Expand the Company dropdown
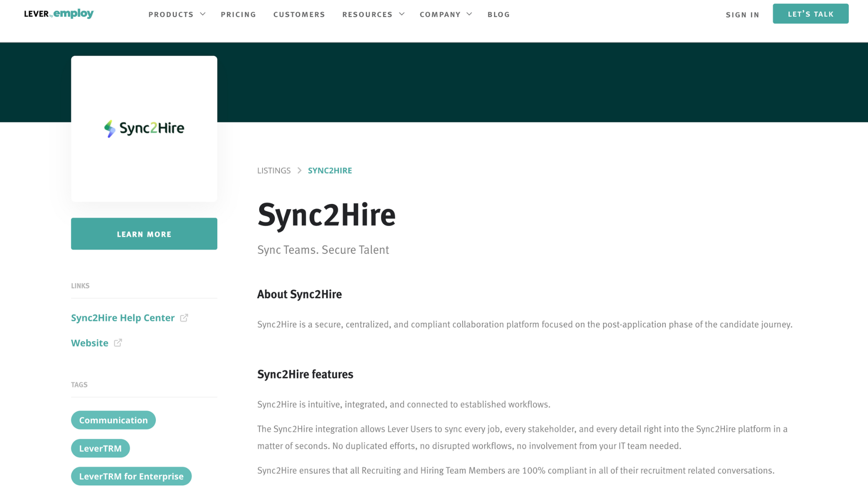The height and width of the screenshot is (488, 868). pyautogui.click(x=445, y=14)
